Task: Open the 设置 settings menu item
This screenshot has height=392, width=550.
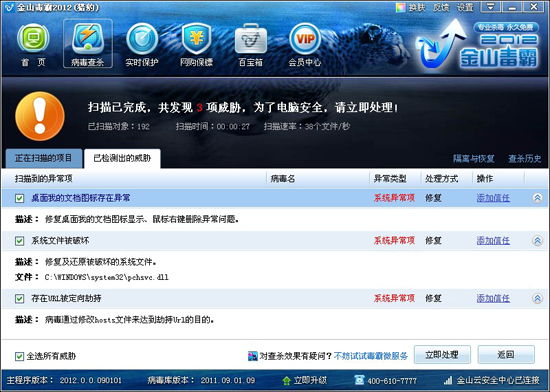Action: coord(465,7)
